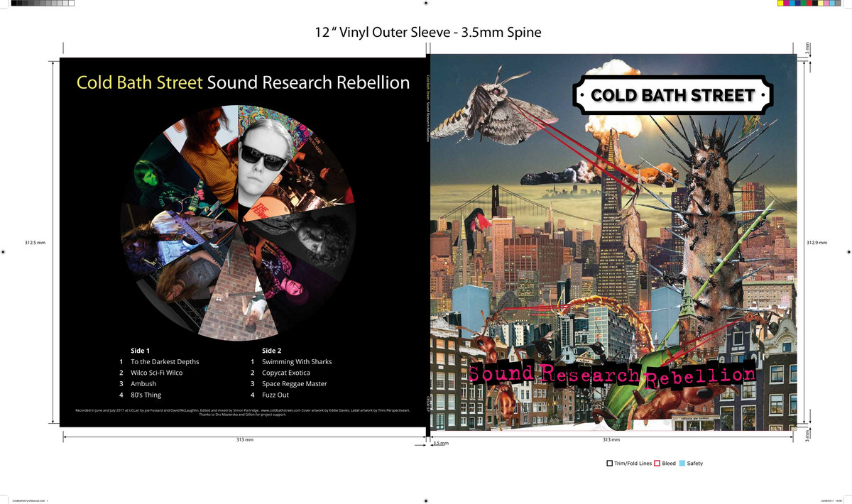Select the Side 2 track listing heading
The height and width of the screenshot is (504, 852).
click(x=273, y=350)
